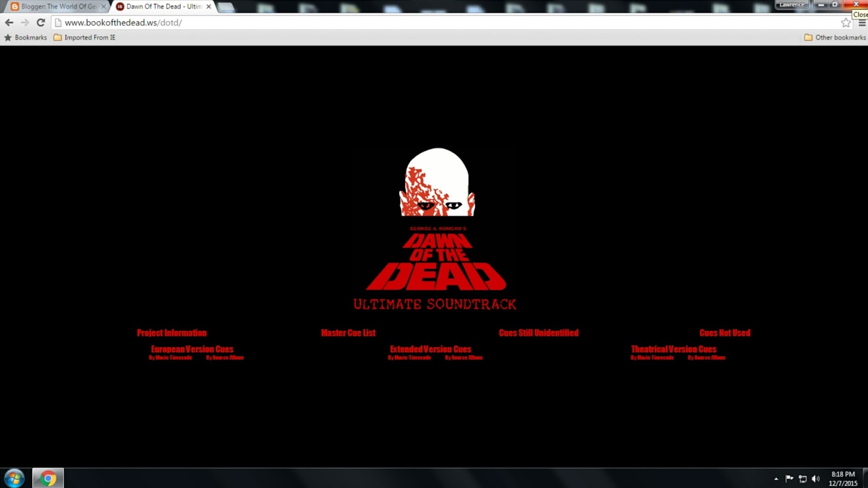
Task: Open European Version By Source Album
Action: click(225, 358)
